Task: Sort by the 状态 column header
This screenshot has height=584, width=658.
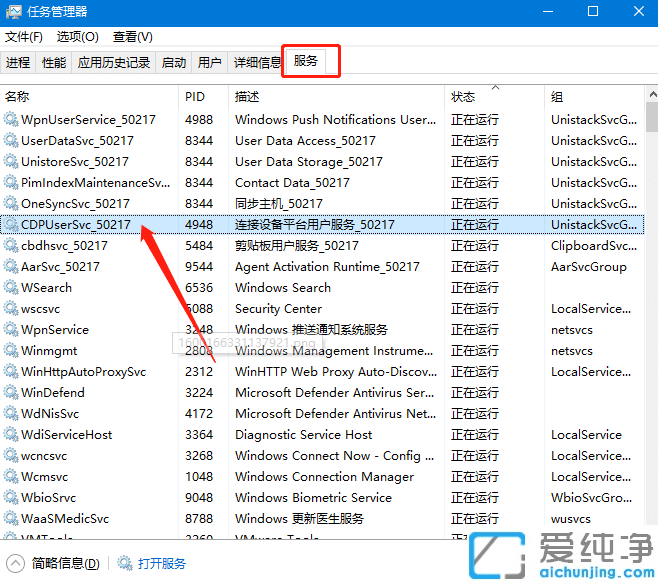Action: point(494,97)
